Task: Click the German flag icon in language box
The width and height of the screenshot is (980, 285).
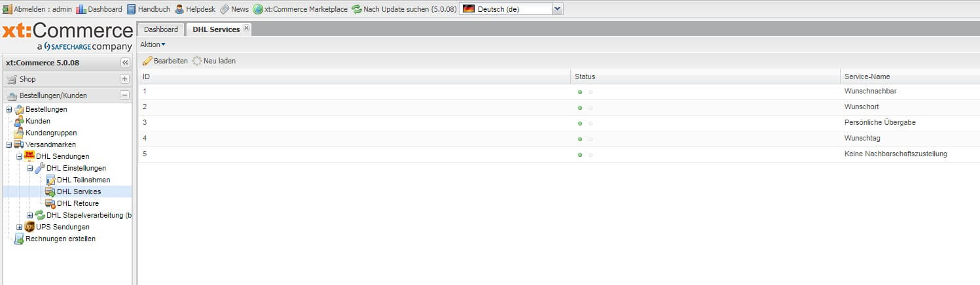Action: pos(469,8)
